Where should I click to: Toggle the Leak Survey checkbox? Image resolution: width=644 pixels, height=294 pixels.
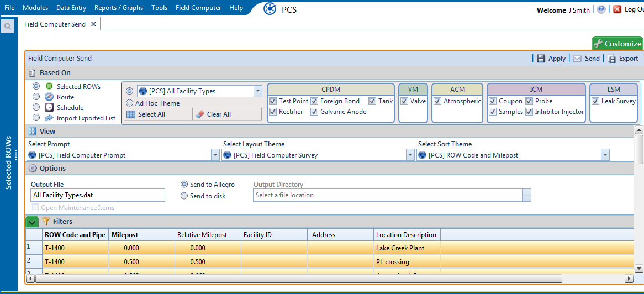(x=595, y=101)
